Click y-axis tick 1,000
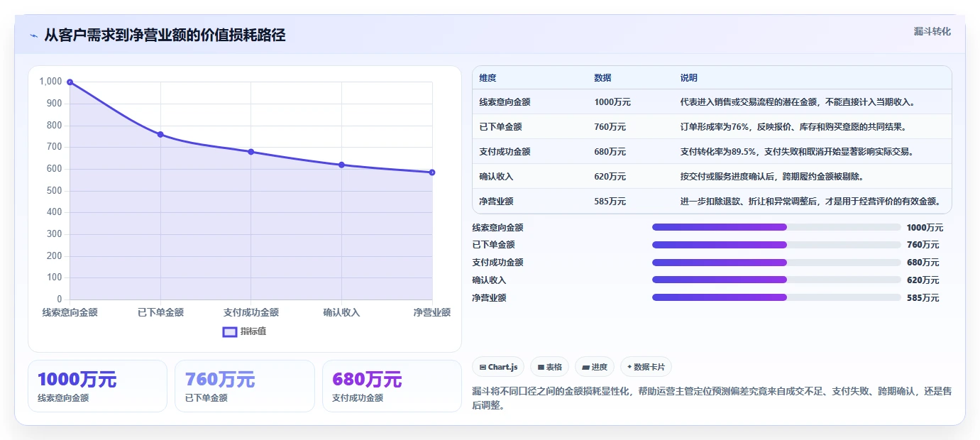980x440 pixels. tap(50, 82)
